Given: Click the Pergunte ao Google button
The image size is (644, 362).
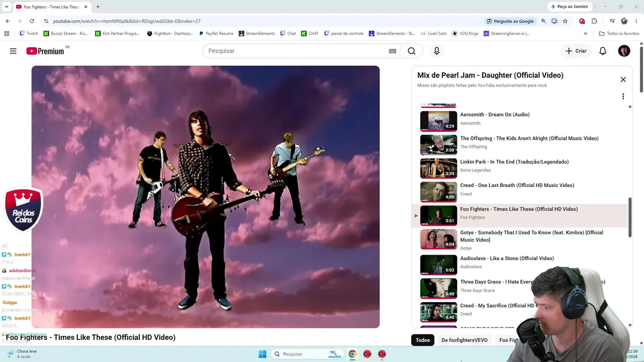Looking at the screenshot, I should click(510, 21).
